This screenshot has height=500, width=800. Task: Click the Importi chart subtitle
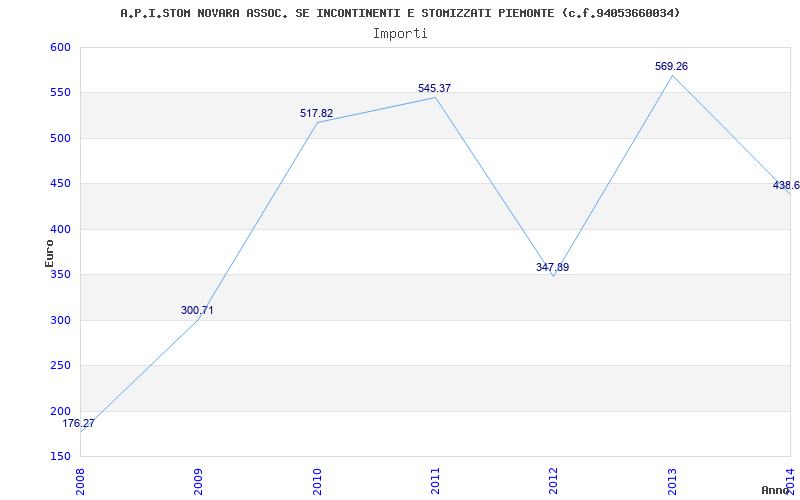(400, 34)
